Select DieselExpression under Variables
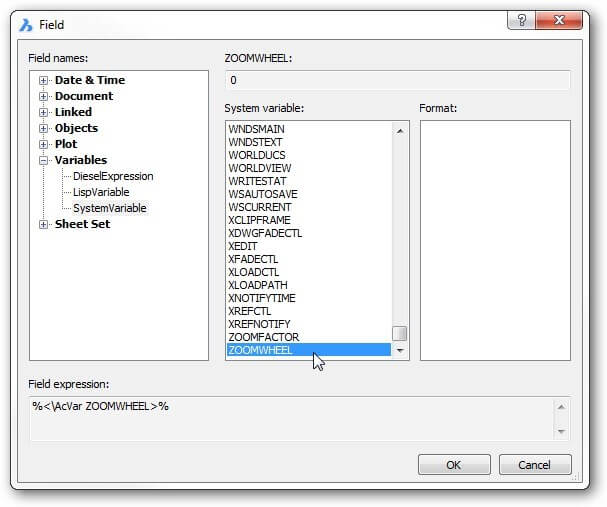This screenshot has height=507, width=607. pyautogui.click(x=113, y=176)
